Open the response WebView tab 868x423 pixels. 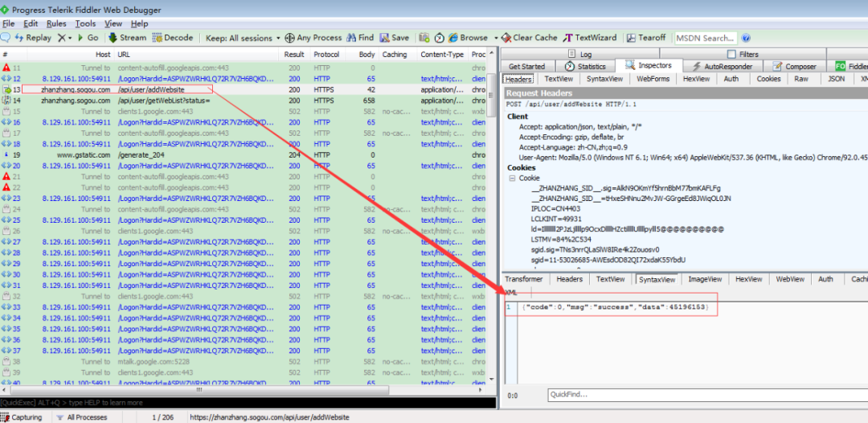[790, 279]
